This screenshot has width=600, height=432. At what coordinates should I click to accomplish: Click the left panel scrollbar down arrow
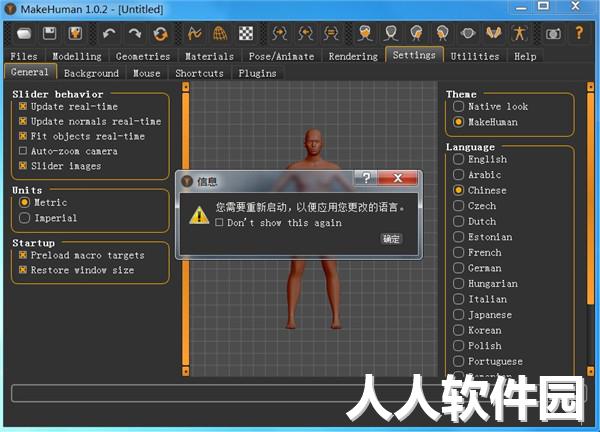pyautogui.click(x=186, y=371)
